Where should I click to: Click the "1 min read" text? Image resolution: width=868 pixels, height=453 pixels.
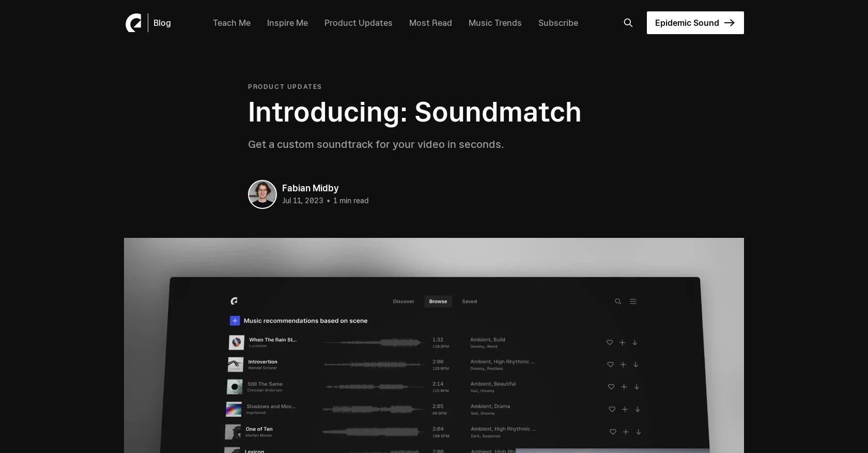click(x=351, y=201)
